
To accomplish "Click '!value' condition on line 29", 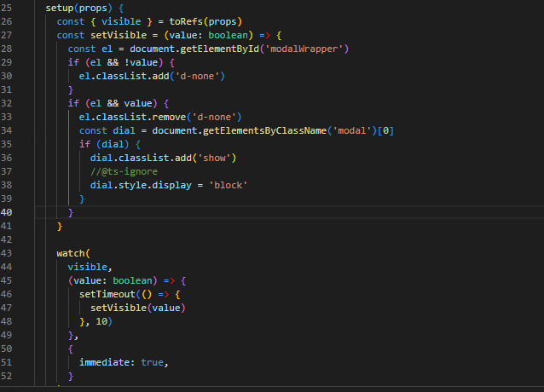I will (x=141, y=62).
